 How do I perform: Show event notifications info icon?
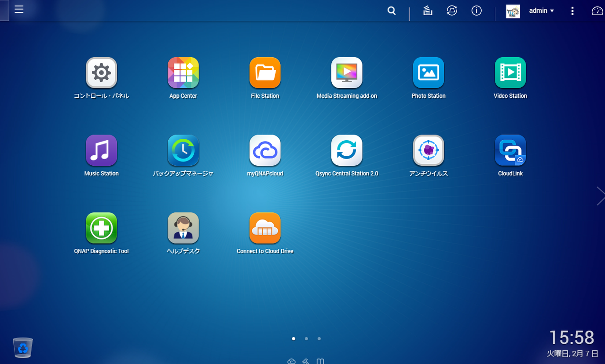pyautogui.click(x=476, y=10)
